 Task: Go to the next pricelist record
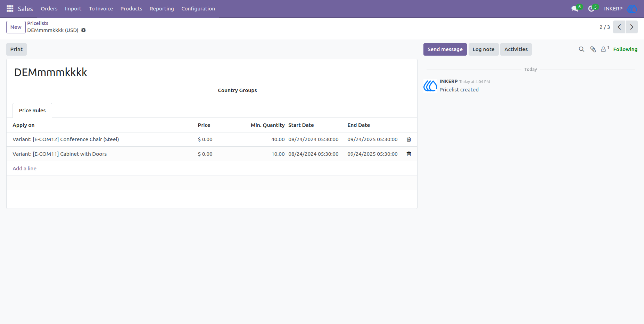[x=632, y=27]
